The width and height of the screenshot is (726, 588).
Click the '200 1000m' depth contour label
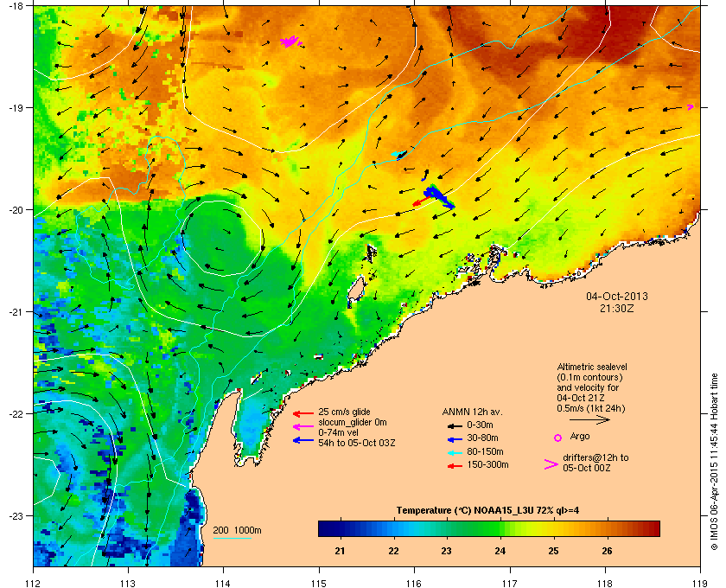click(237, 530)
